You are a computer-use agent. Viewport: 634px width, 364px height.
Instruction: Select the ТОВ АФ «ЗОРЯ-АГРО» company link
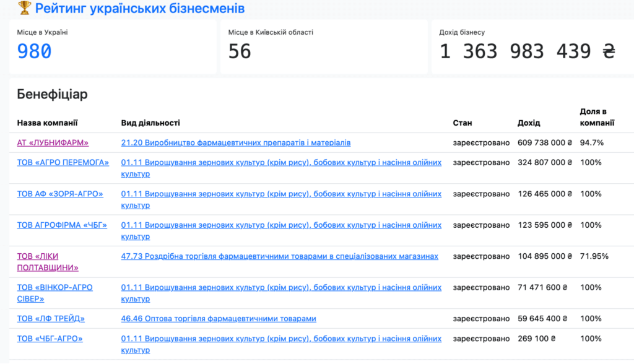click(x=60, y=194)
